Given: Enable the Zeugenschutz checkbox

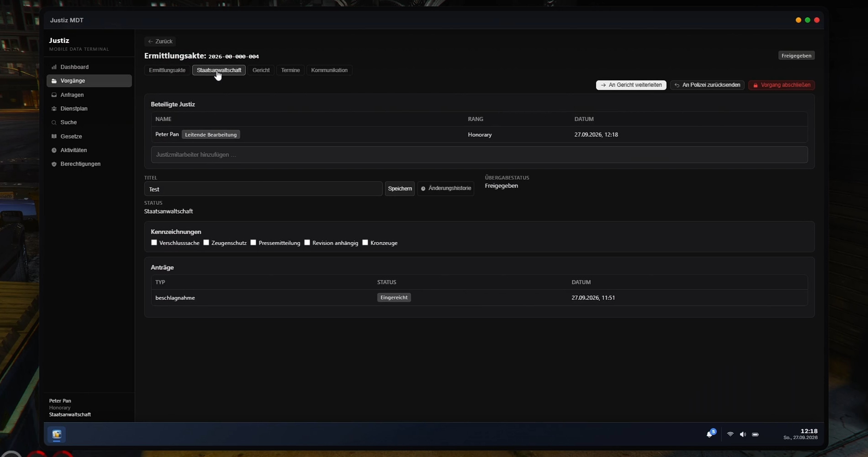Looking at the screenshot, I should [206, 243].
